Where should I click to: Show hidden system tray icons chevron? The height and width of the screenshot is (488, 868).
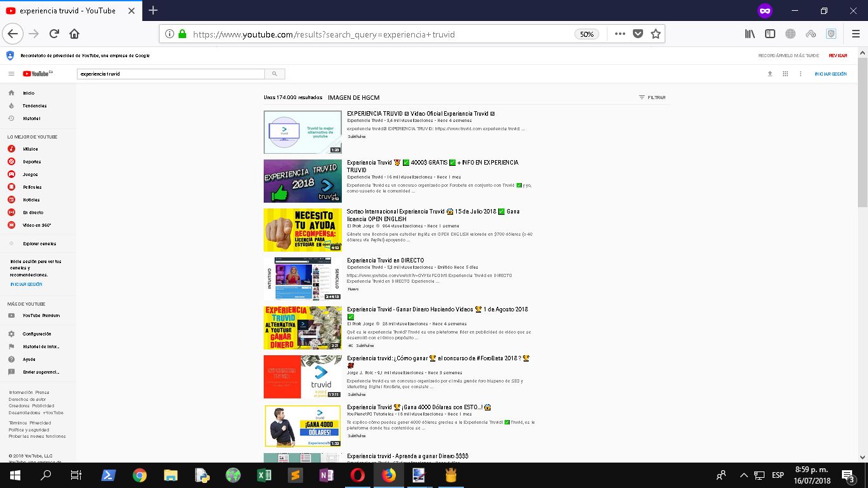tap(743, 475)
